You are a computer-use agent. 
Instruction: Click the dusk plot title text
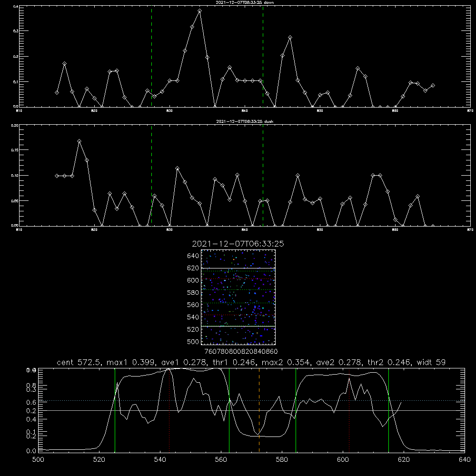tap(245, 121)
